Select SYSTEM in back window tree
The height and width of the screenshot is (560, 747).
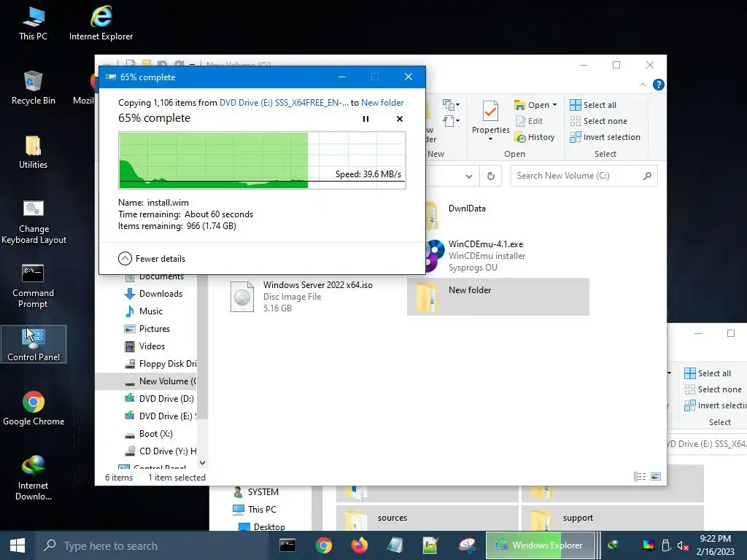pos(255,492)
